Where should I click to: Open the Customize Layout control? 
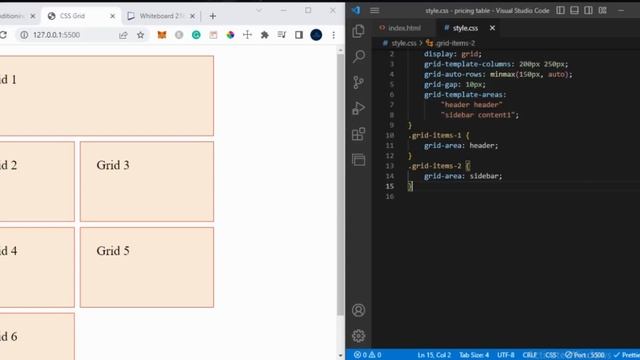click(602, 10)
